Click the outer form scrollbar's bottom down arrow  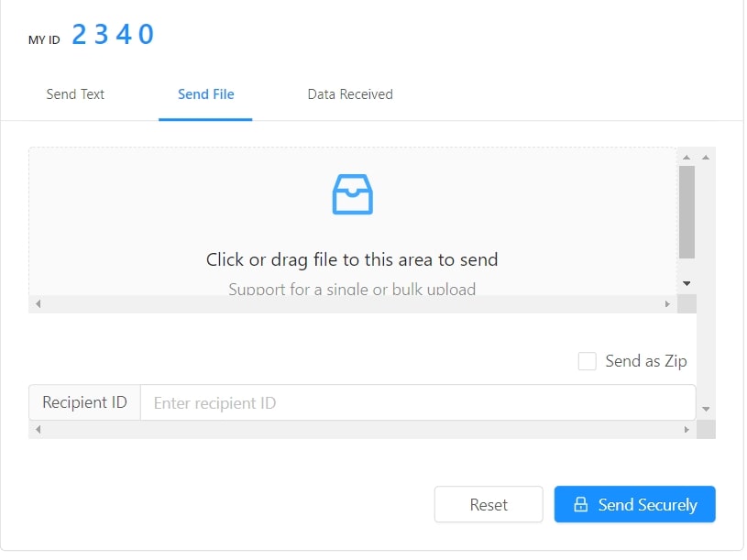pyautogui.click(x=705, y=409)
